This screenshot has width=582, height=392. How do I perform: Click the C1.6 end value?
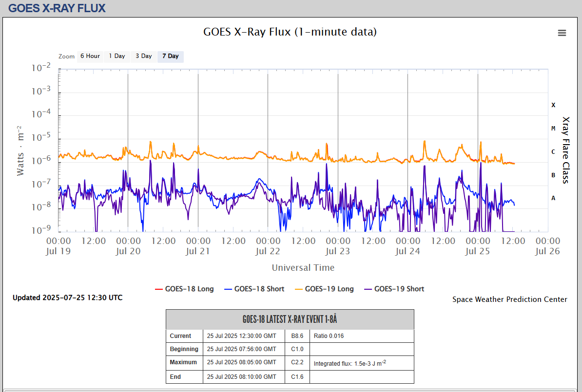(x=297, y=377)
